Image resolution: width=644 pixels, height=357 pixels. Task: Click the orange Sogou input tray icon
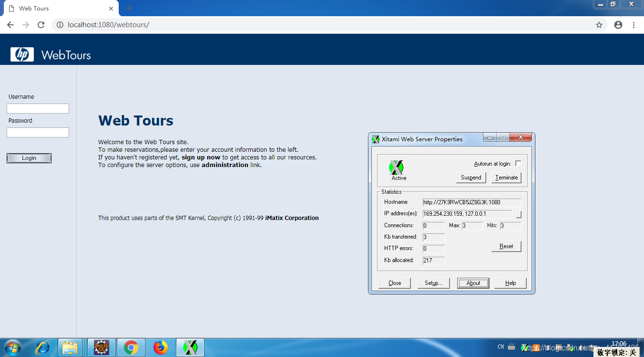click(x=536, y=347)
